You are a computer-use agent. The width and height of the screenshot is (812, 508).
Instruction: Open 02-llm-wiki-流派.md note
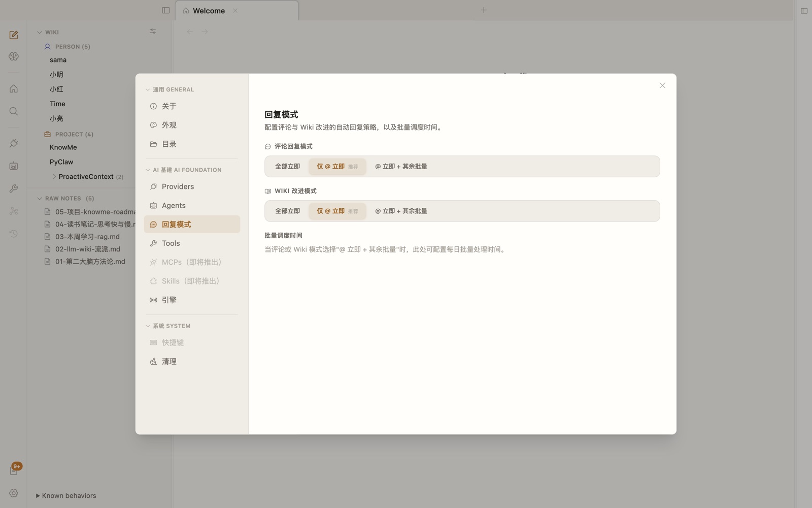coord(82,249)
